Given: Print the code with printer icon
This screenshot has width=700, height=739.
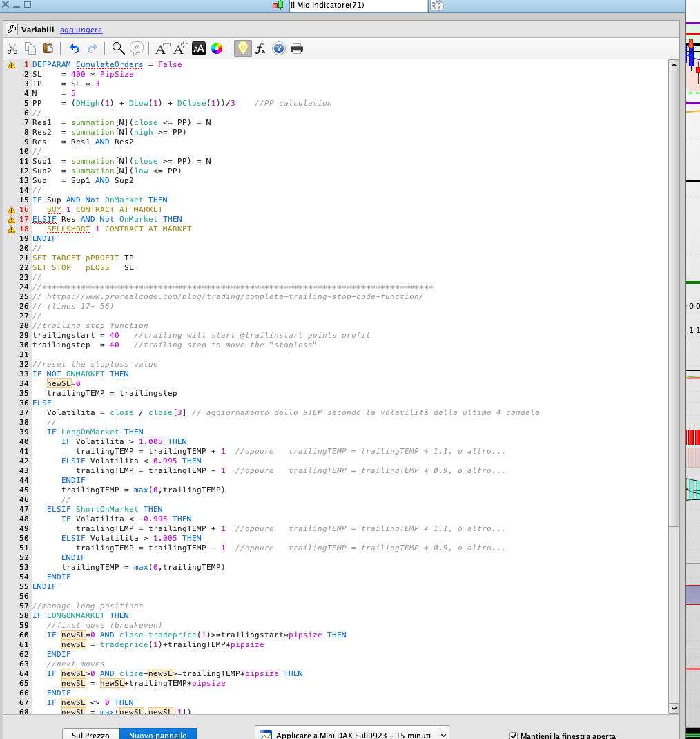Looking at the screenshot, I should pyautogui.click(x=297, y=48).
